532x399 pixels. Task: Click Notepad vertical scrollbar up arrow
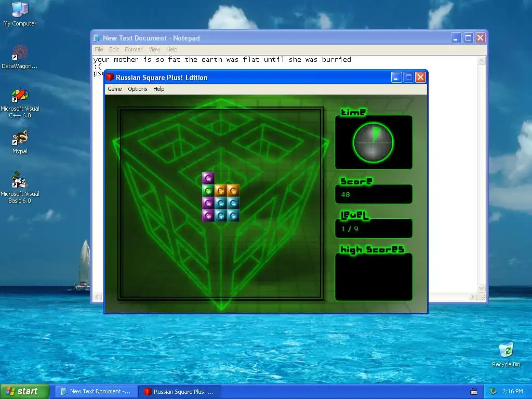click(x=482, y=61)
